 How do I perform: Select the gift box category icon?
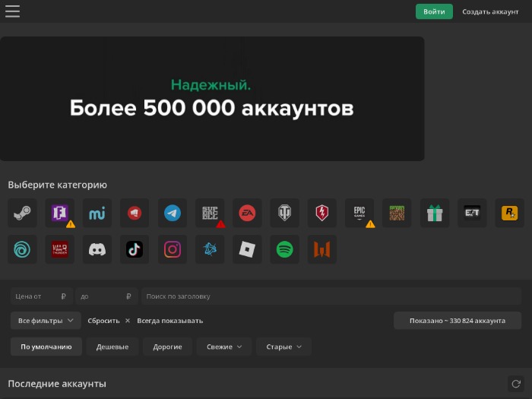click(x=435, y=213)
